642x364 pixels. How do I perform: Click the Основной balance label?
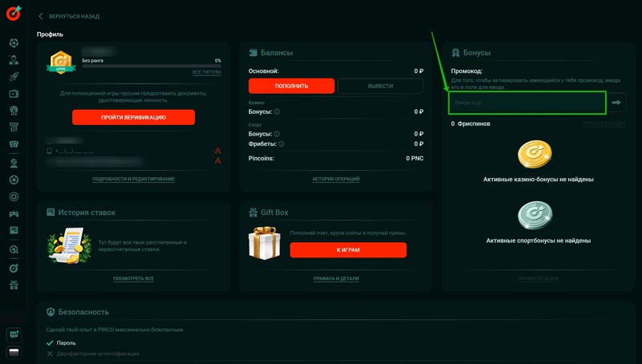[x=263, y=71]
